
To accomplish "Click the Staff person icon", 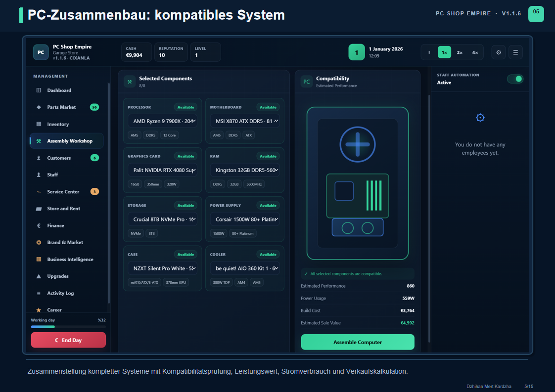I will [39, 175].
